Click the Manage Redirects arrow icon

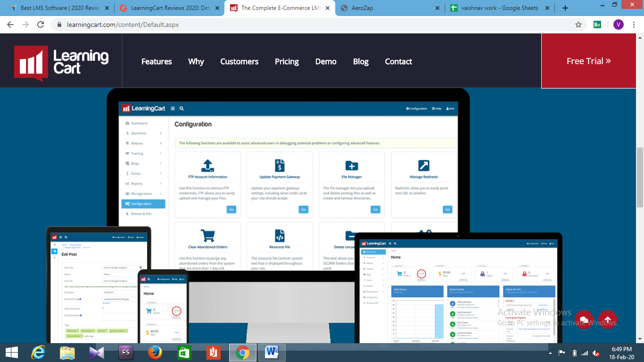click(x=424, y=165)
